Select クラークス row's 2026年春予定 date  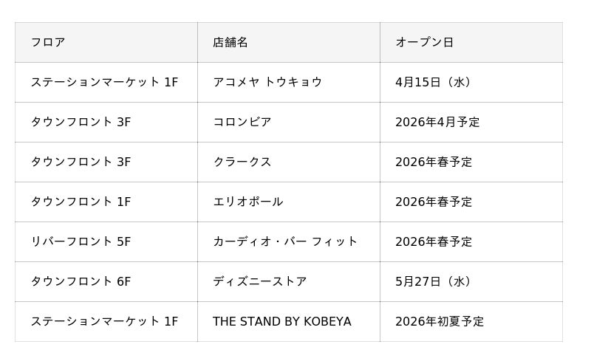point(434,162)
